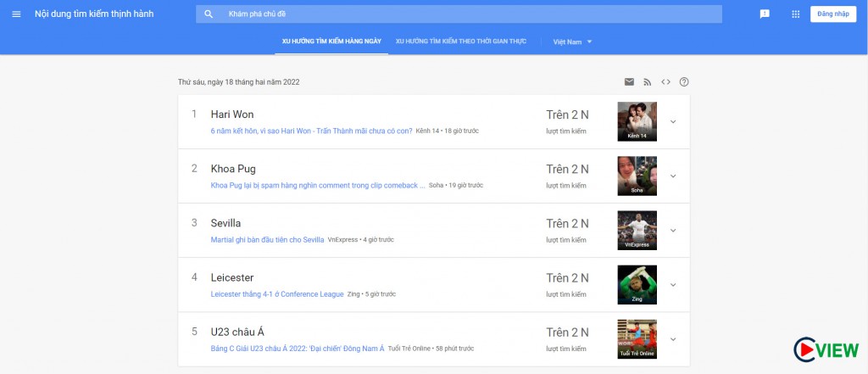Click the search magnifier icon
This screenshot has height=374, width=868.
click(x=209, y=14)
